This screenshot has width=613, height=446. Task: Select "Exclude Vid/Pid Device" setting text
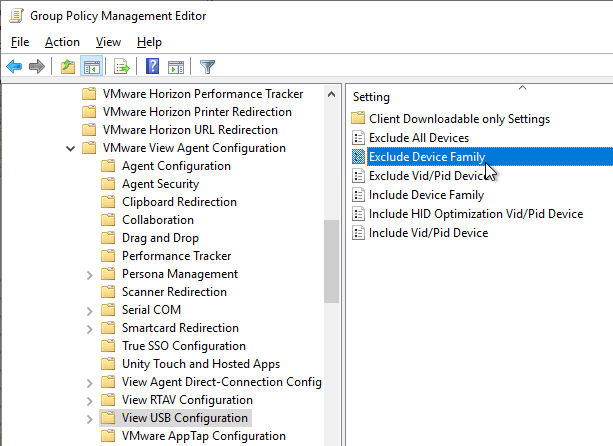coord(428,176)
